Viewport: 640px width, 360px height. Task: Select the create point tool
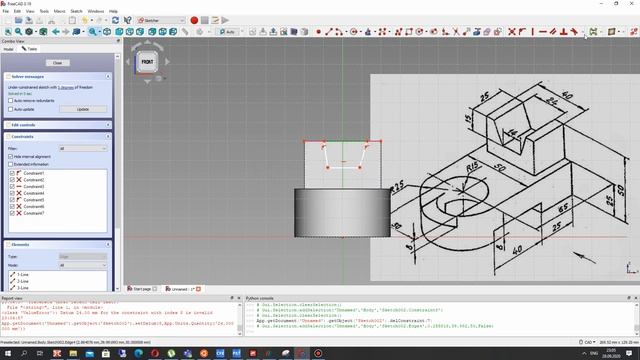pyautogui.click(x=318, y=31)
